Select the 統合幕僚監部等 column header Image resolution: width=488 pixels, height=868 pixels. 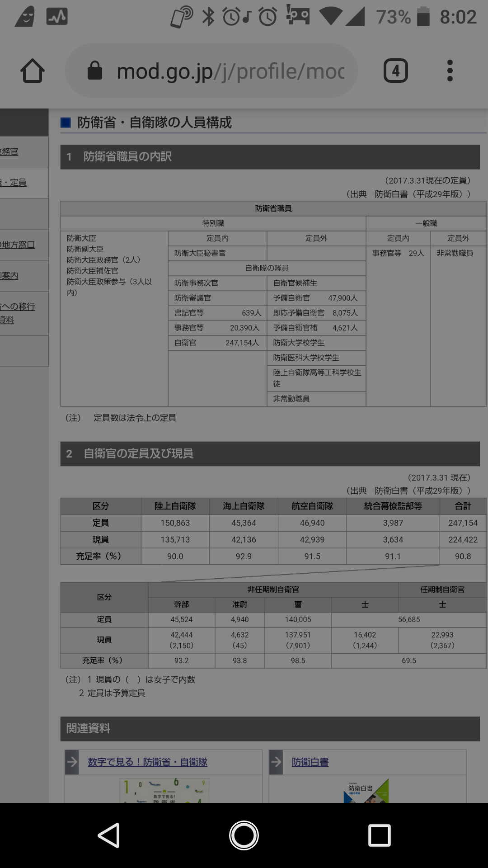[x=393, y=506]
